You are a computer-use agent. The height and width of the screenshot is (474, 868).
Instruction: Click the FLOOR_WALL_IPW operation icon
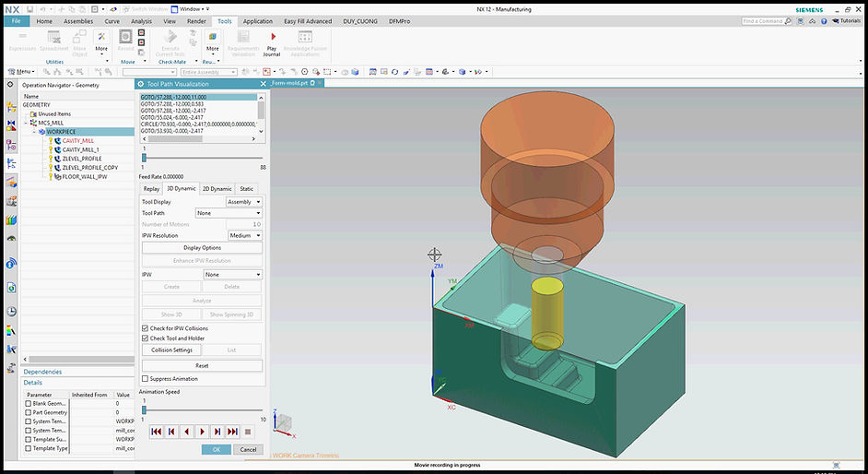(x=57, y=177)
